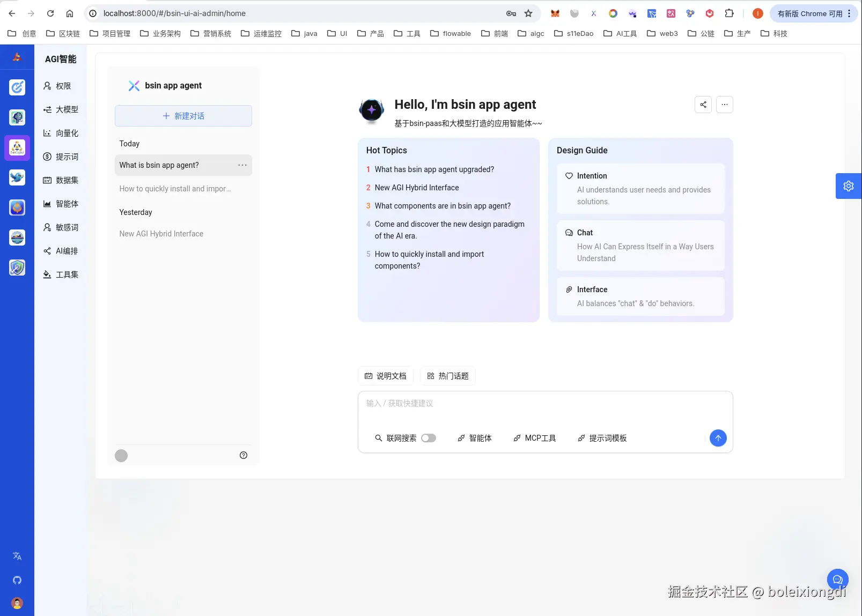
Task: Open the 区块链 bookmark folder
Action: point(63,33)
